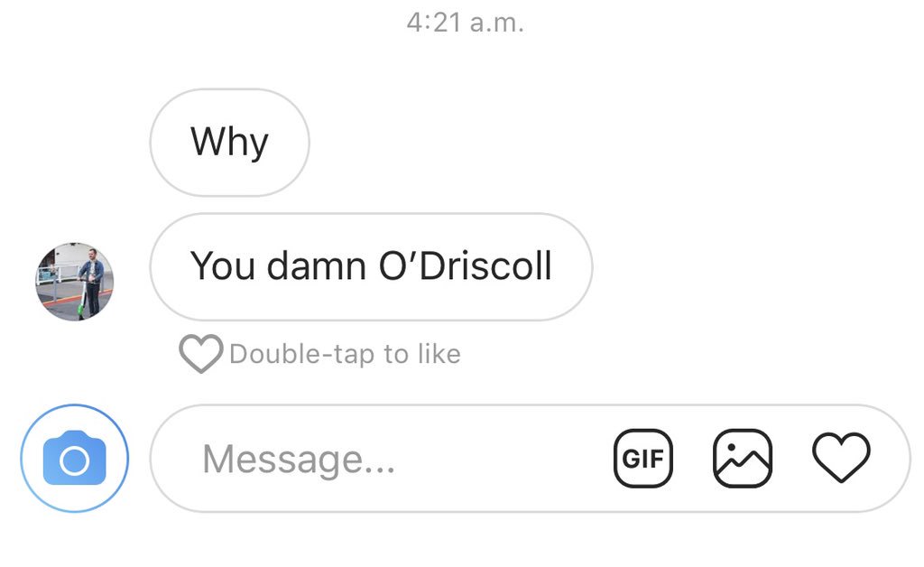Select the "Why" message bubble

pos(229,142)
